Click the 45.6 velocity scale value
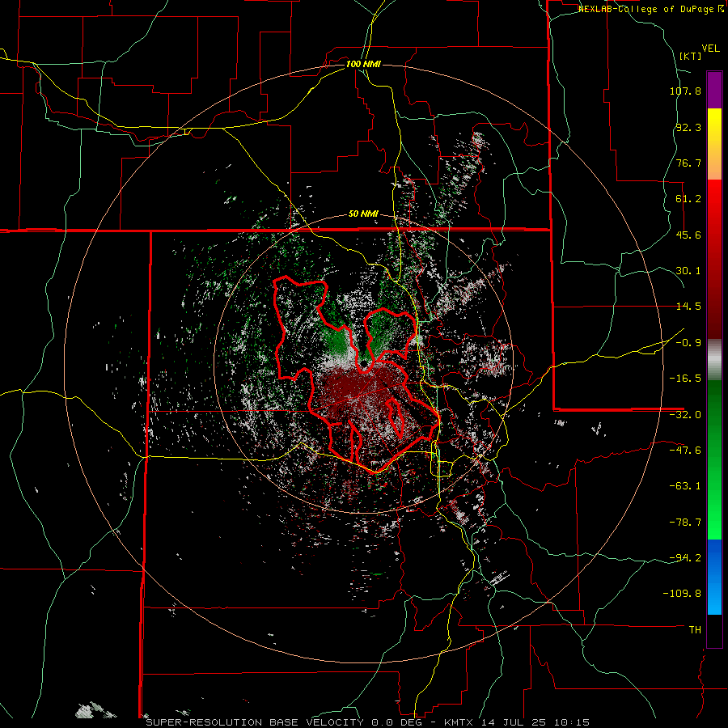 point(688,235)
